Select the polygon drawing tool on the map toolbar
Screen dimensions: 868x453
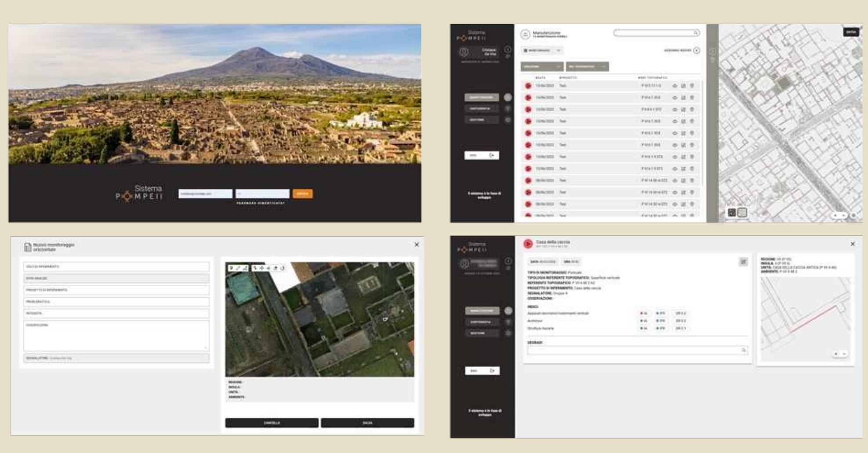[246, 268]
